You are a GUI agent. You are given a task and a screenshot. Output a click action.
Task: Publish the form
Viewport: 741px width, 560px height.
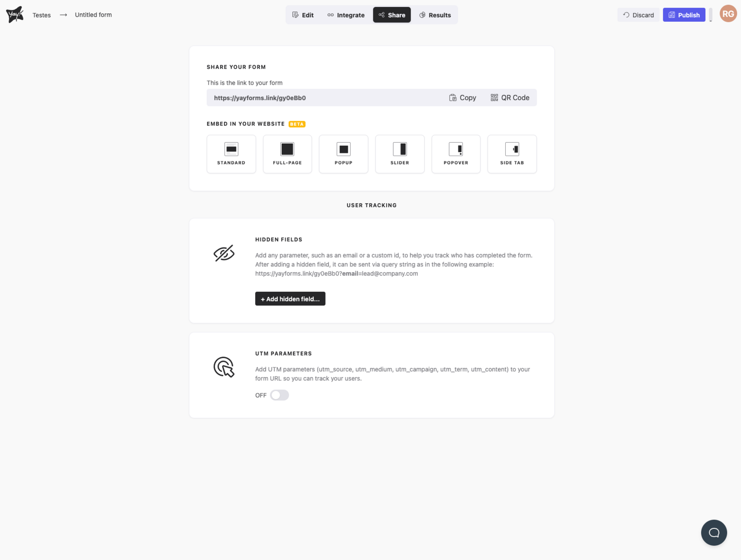(x=684, y=15)
